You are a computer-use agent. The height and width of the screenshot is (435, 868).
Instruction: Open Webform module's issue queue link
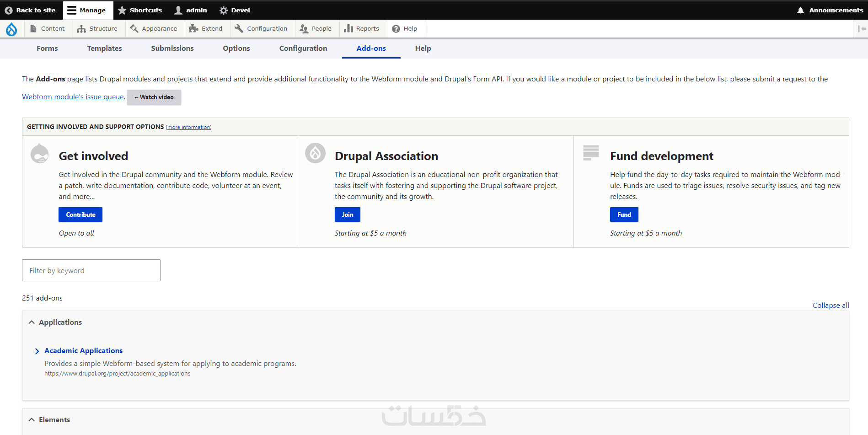(x=73, y=97)
